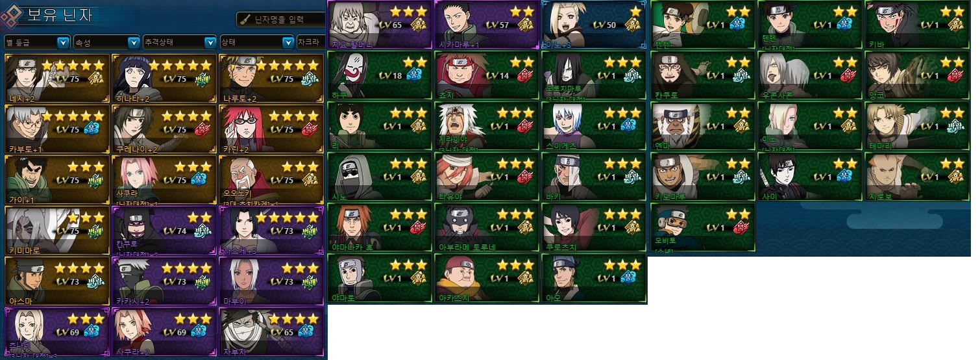Expand the 속성 attribute filter dropdown
980x360 pixels.
pos(107,42)
